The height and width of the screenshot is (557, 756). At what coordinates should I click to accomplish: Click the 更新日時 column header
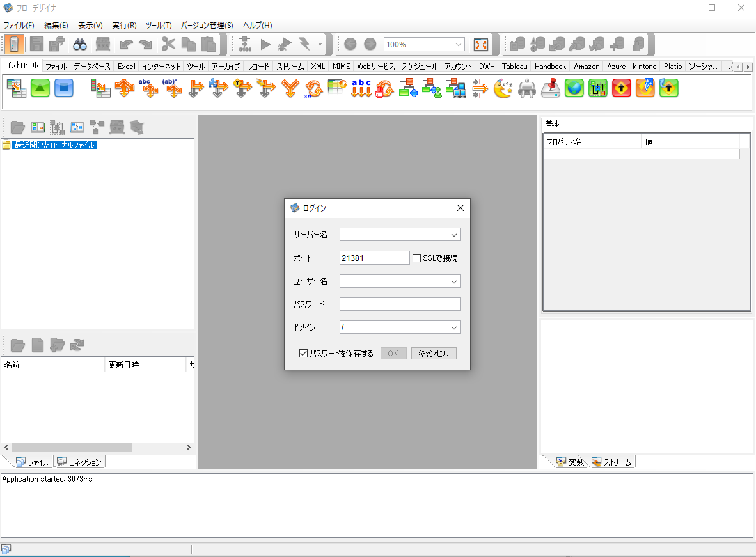[x=145, y=365]
